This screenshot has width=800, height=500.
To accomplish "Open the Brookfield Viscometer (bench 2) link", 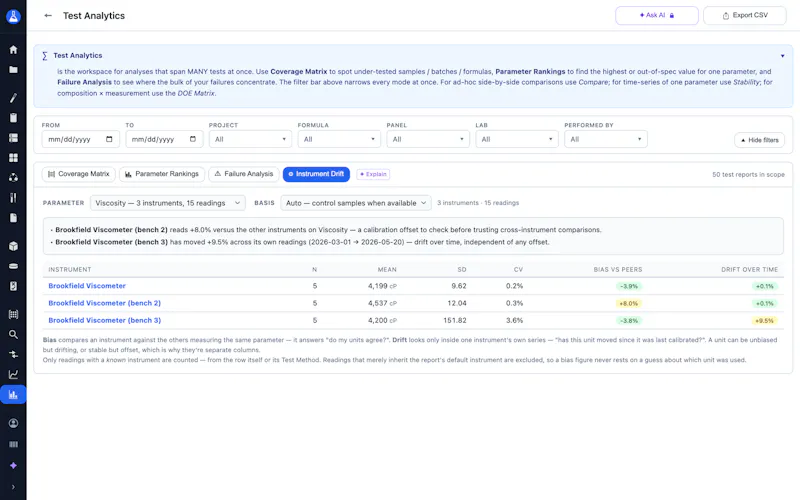I will (x=105, y=303).
